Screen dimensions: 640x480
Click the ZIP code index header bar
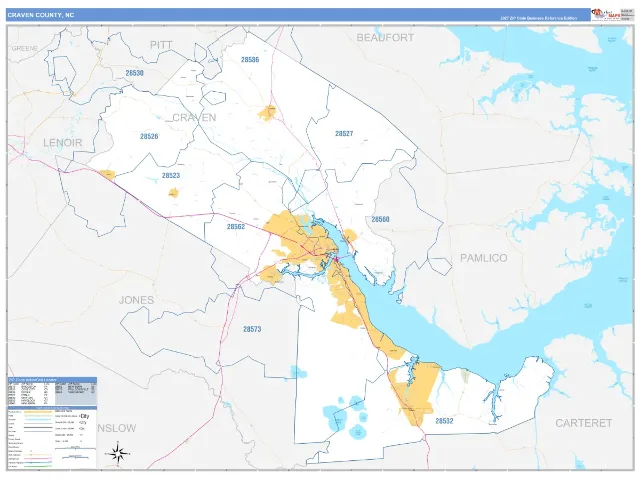[x=52, y=380]
